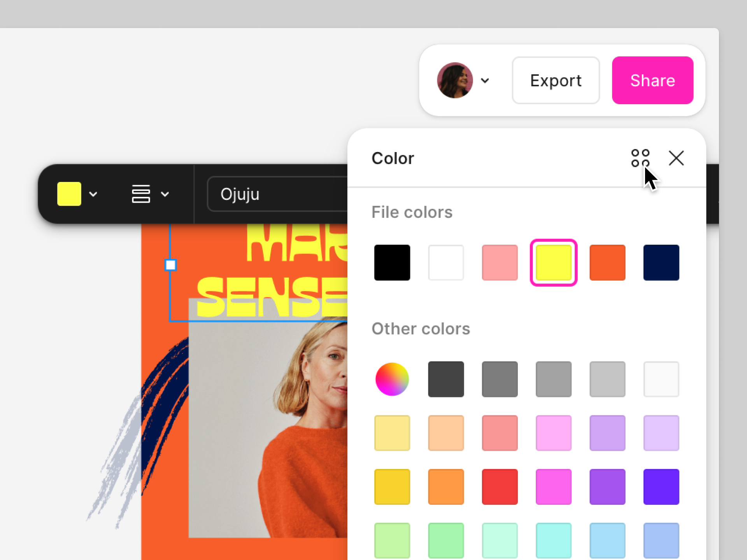
Task: Click the text box selection corner handle
Action: pyautogui.click(x=170, y=265)
